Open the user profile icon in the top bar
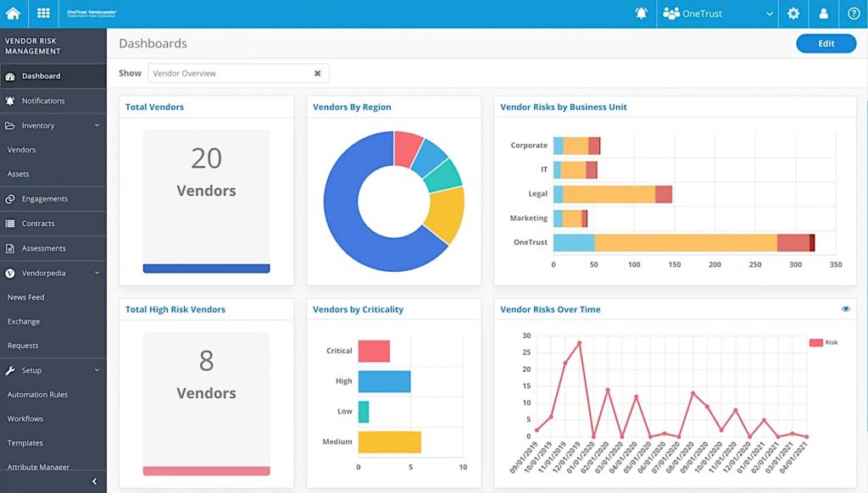 point(824,14)
